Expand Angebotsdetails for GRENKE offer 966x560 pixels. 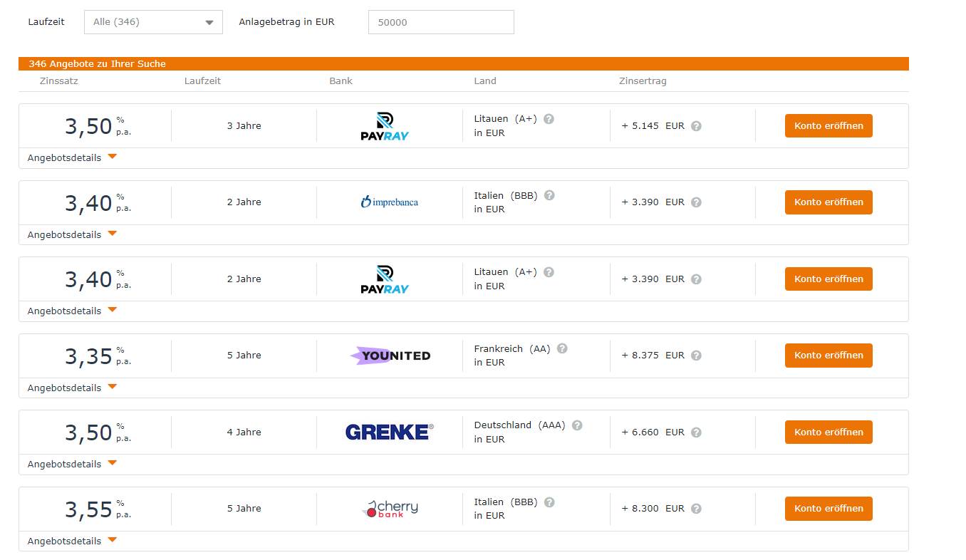pos(72,464)
